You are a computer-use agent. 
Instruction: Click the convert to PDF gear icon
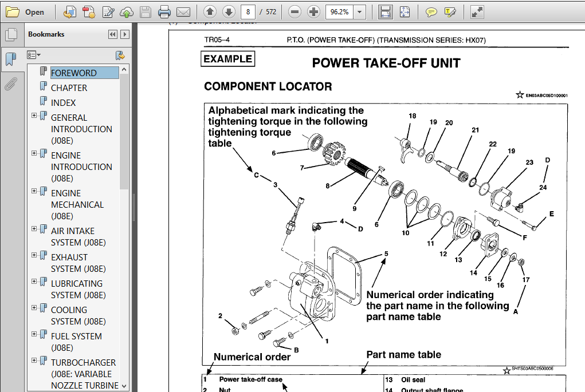(x=89, y=12)
